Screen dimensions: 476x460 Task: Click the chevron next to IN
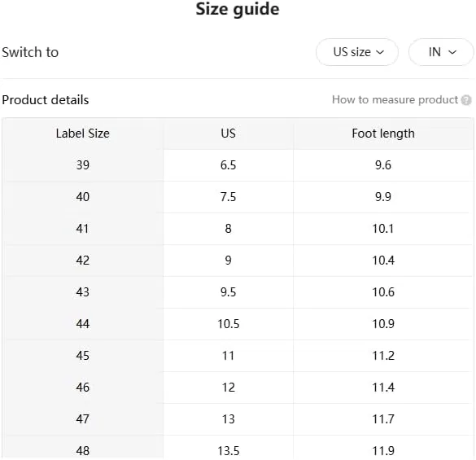pyautogui.click(x=452, y=52)
